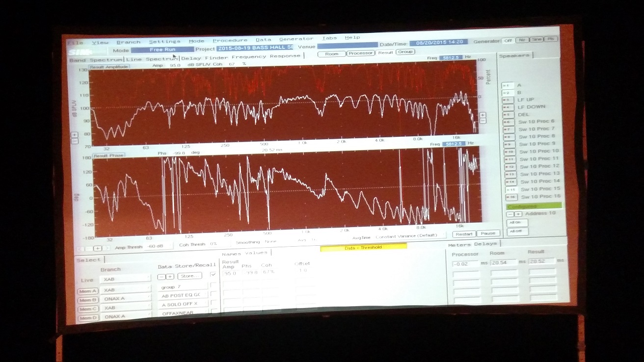Image resolution: width=644 pixels, height=362 pixels.
Task: Open the File menu
Action: tap(75, 43)
